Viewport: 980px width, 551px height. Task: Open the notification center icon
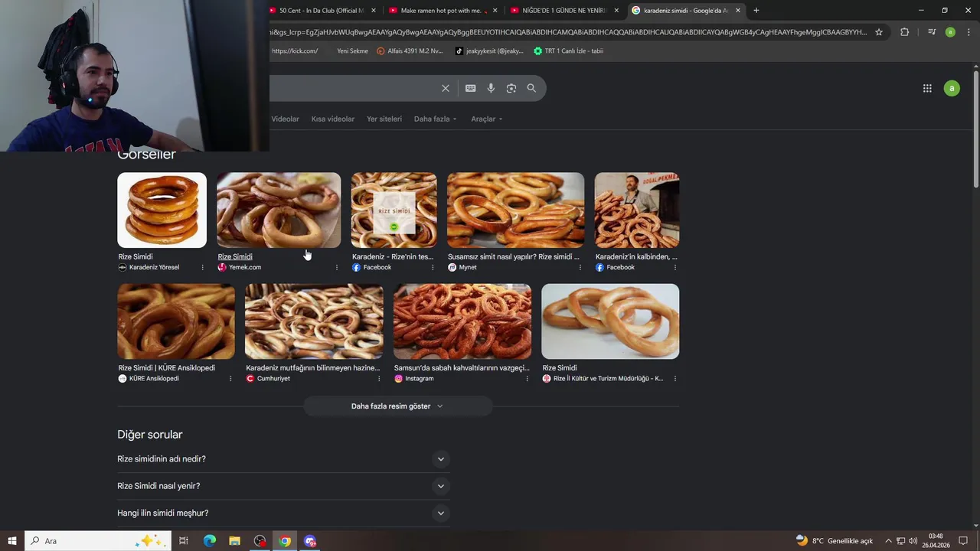(x=963, y=540)
